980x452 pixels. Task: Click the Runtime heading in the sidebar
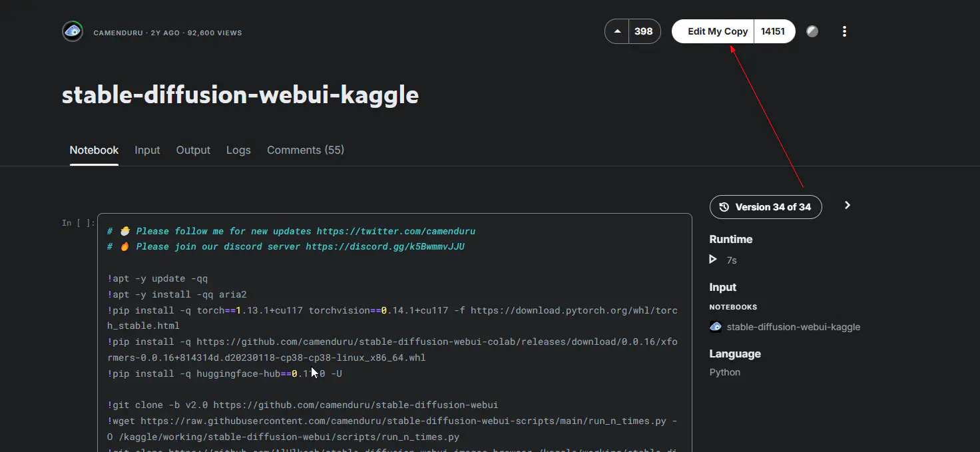731,239
